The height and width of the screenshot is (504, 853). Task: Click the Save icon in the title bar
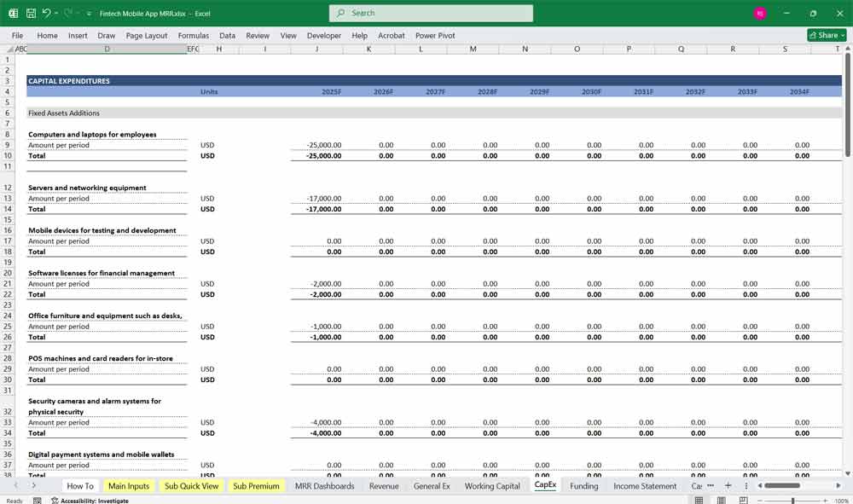(31, 14)
